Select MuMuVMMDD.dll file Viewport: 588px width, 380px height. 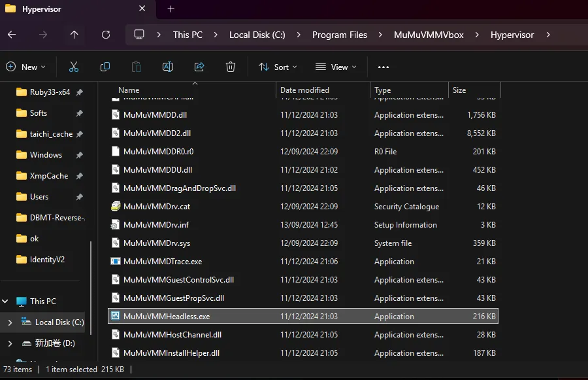tap(303, 115)
